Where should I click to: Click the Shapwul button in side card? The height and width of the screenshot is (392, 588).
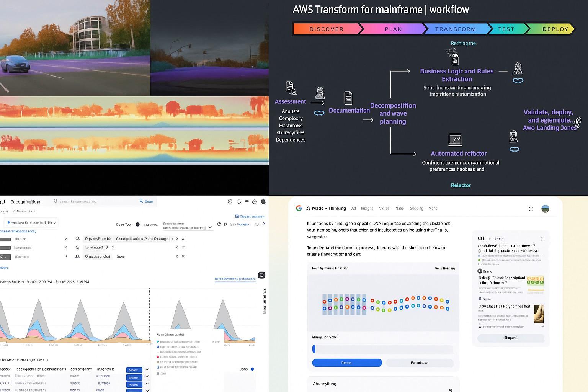pos(511,338)
